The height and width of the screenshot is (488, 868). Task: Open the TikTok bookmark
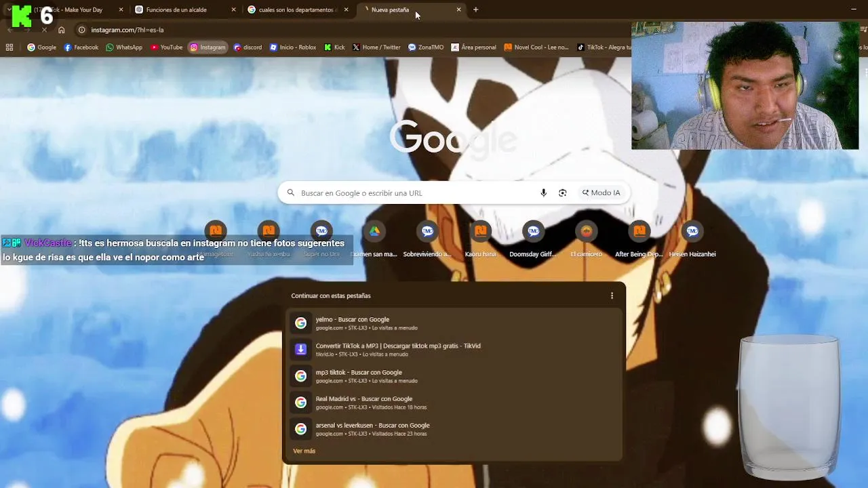[x=604, y=47]
